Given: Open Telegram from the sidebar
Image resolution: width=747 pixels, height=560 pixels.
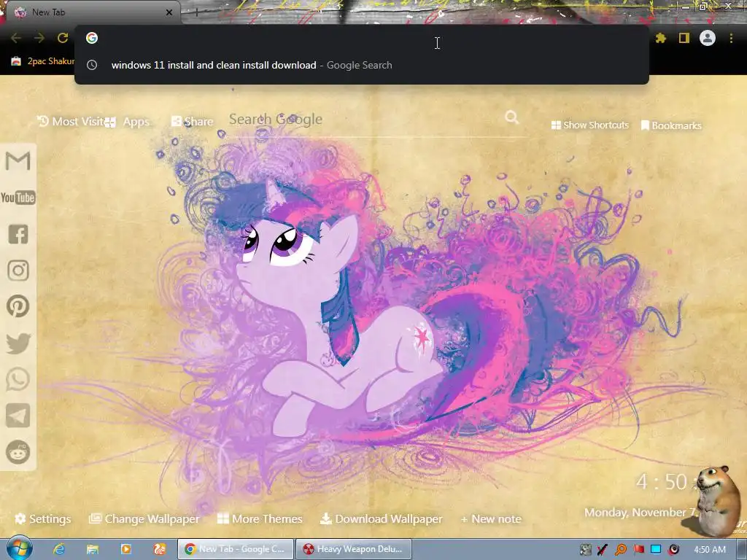Looking at the screenshot, I should click(x=18, y=416).
